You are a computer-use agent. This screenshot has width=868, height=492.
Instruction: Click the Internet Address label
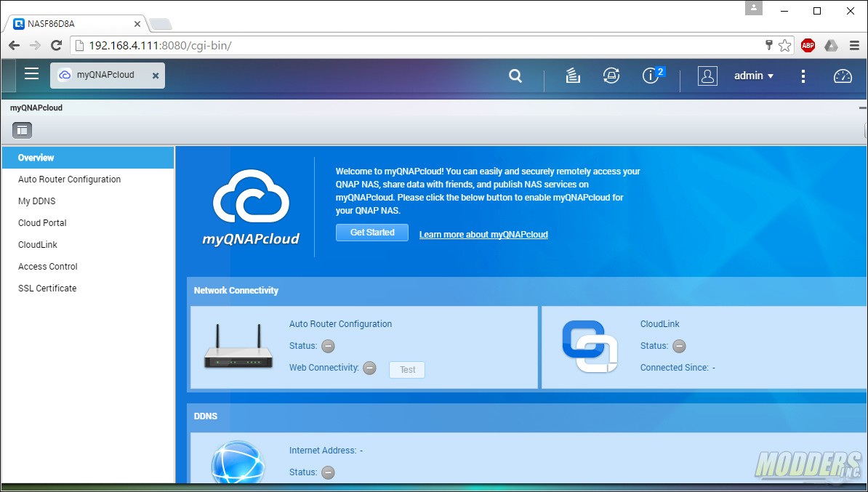pyautogui.click(x=323, y=451)
